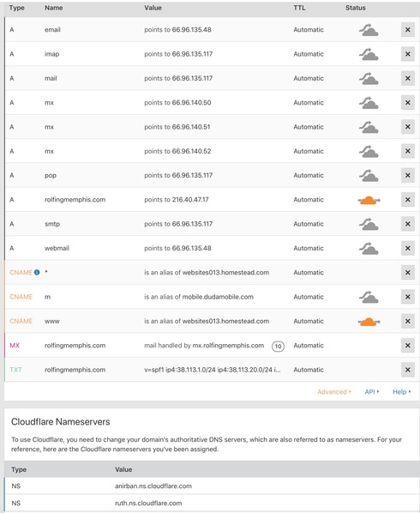
Task: Click the info icon beside wildcard CNAME
Action: (x=37, y=272)
